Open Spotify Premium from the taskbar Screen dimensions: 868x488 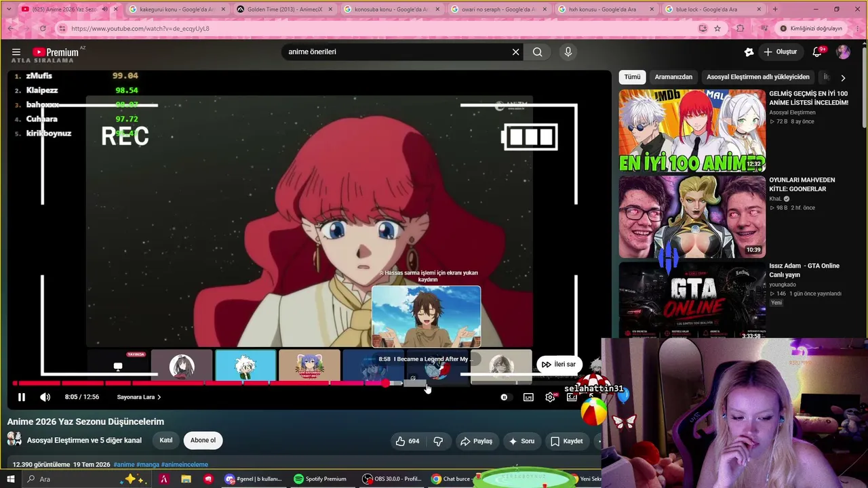(x=320, y=479)
